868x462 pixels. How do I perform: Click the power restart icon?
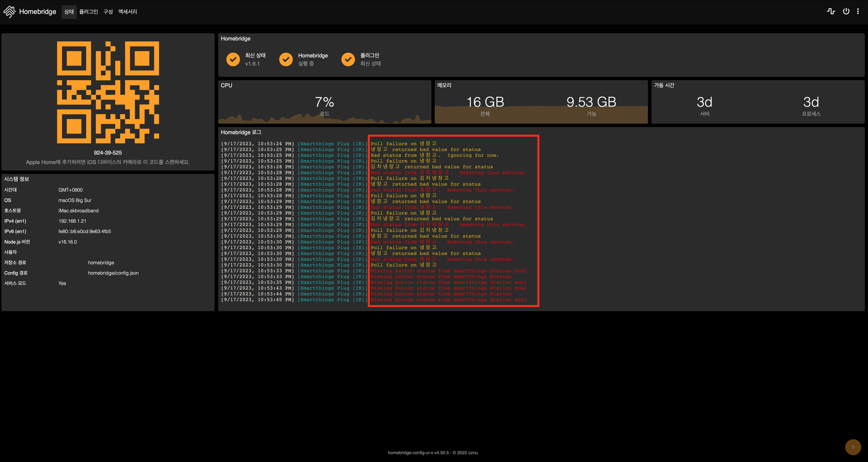(846, 11)
